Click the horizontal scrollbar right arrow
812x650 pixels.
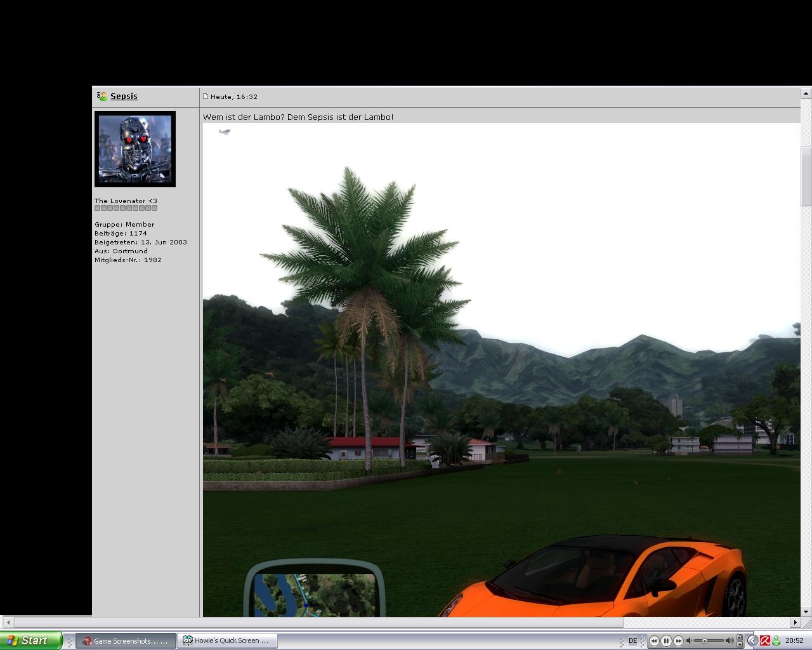tap(795, 622)
